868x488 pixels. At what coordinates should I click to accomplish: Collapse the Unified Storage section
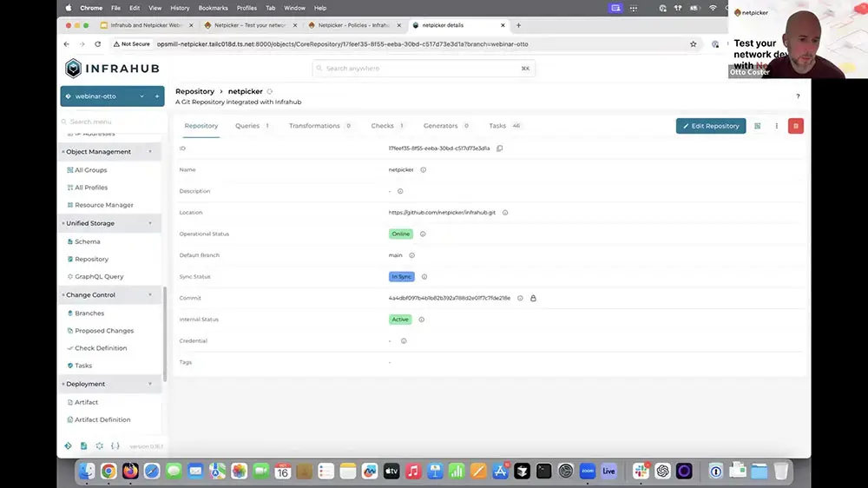(149, 223)
